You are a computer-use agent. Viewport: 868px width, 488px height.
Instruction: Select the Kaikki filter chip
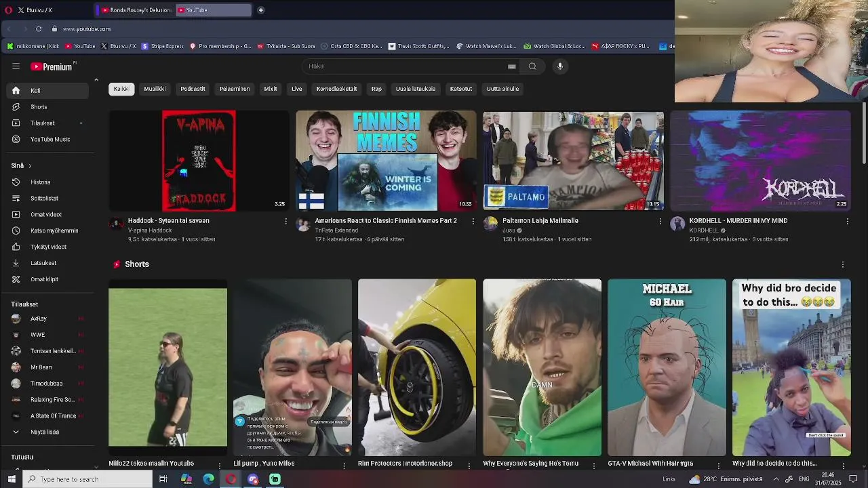click(x=121, y=89)
